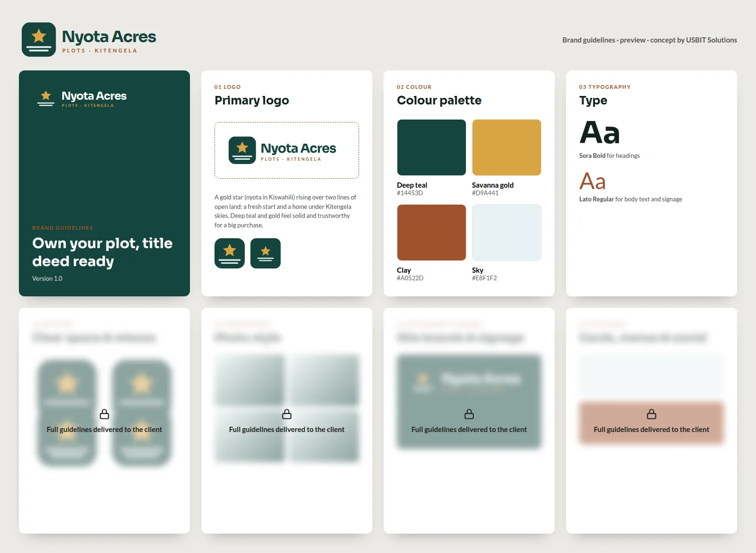
Task: Click the clay-coloured "Aa" Lato sample
Action: click(593, 181)
